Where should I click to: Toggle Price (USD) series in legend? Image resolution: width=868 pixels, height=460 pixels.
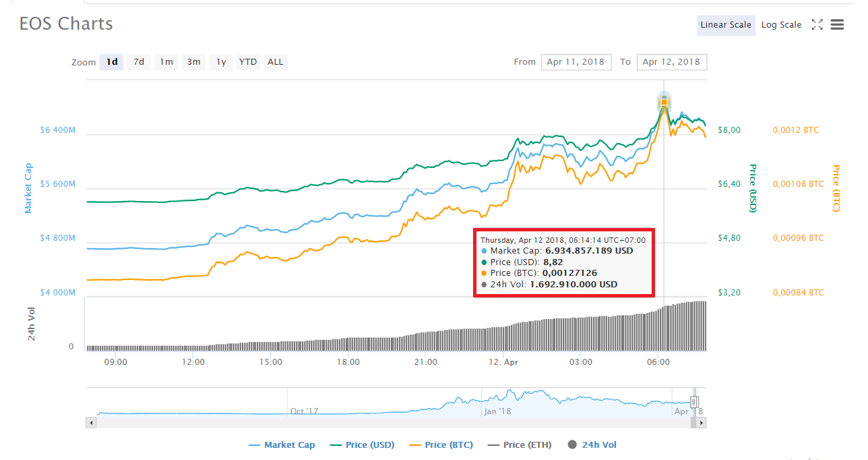tap(362, 444)
